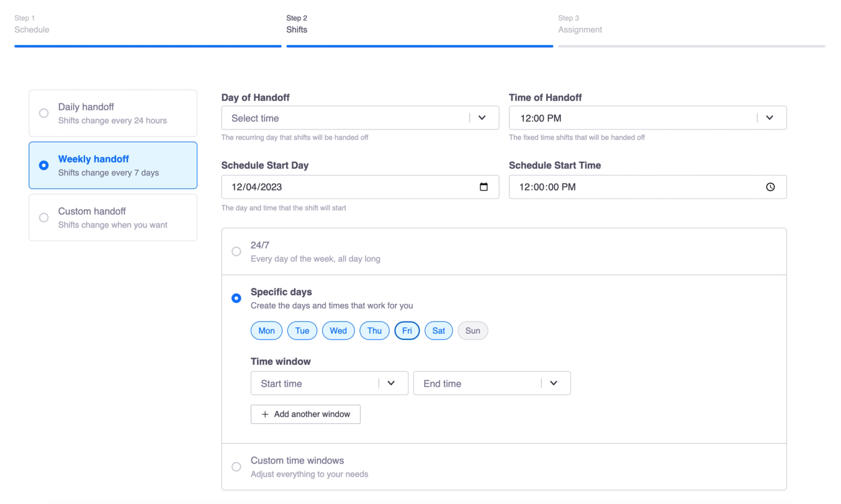This screenshot has width=841, height=504.
Task: Click 'The recurring day that shifts will be handed off'
Action: point(295,137)
